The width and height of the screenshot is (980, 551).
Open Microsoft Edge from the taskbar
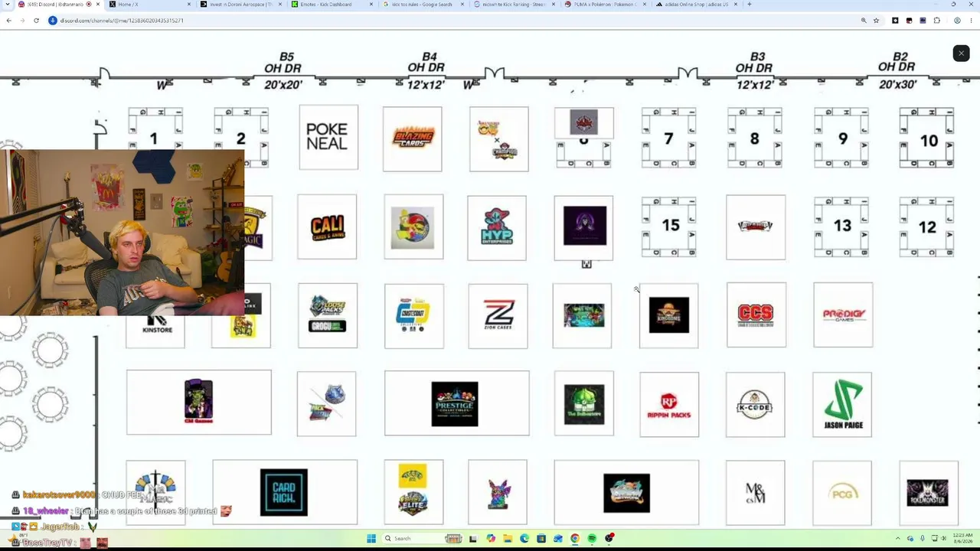(x=524, y=539)
